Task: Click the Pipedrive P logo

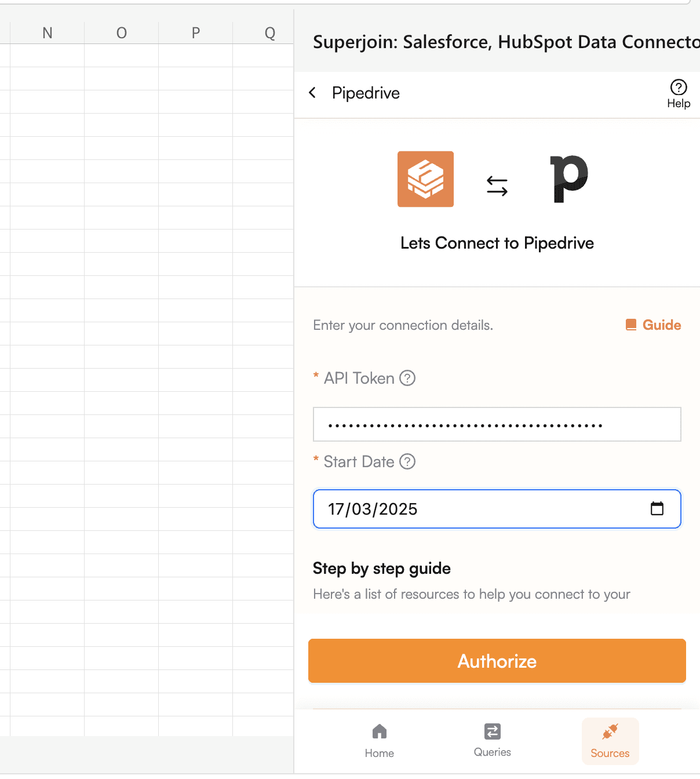Action: 568,179
